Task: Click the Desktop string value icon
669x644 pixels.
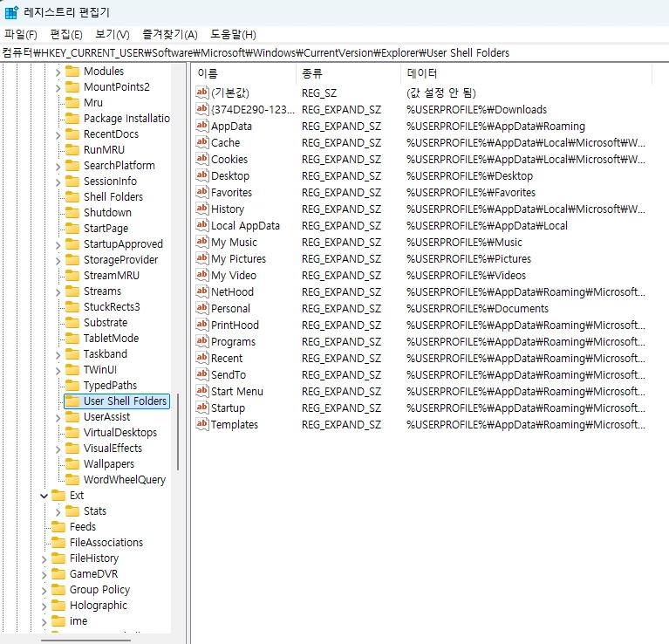Action: (202, 175)
